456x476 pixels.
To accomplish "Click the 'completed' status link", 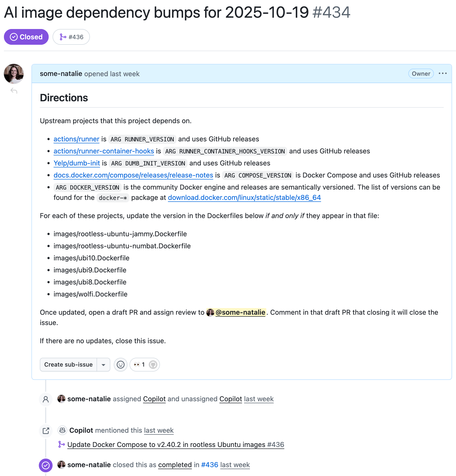I will (175, 465).
